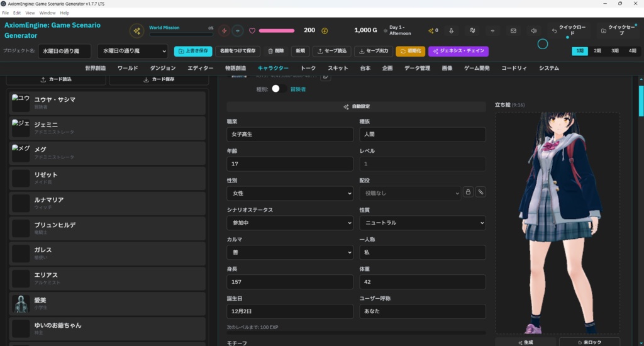
Task: Click the 削除 trash button
Action: click(x=276, y=51)
